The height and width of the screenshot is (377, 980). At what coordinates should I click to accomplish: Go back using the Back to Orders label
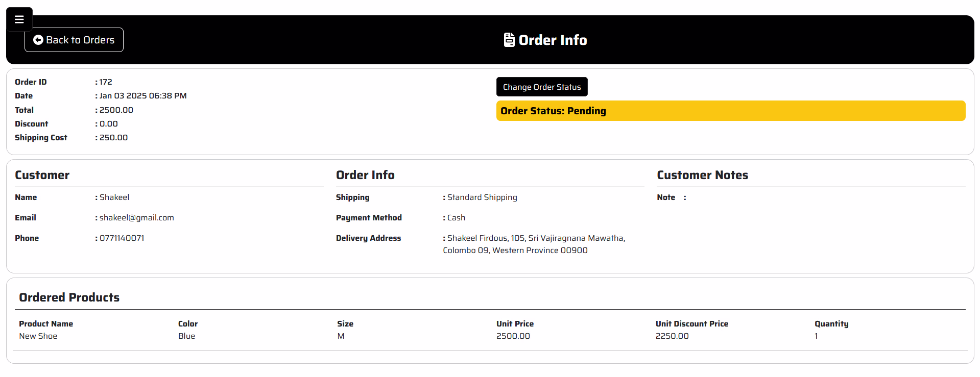coord(80,40)
